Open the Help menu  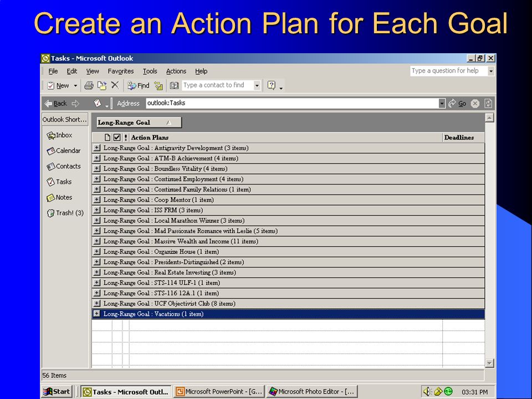click(201, 71)
